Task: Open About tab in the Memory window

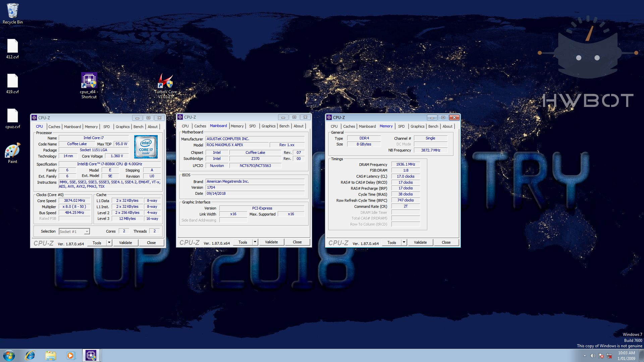Action: (x=447, y=126)
